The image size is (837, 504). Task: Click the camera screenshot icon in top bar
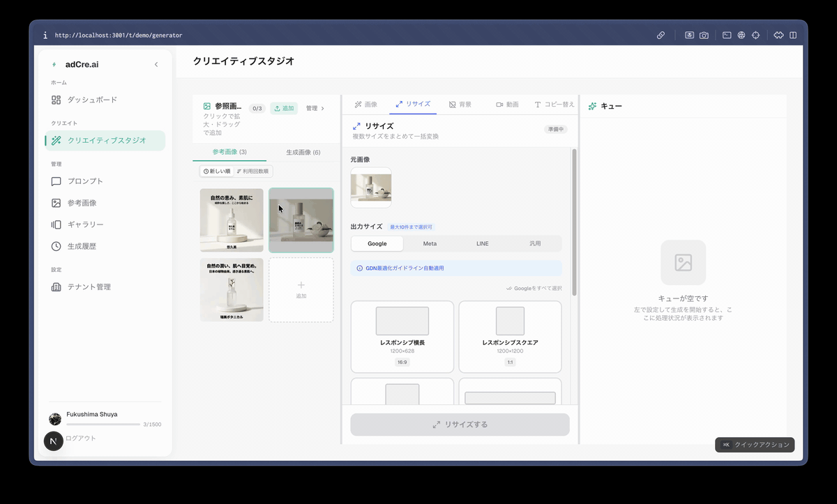[x=704, y=35]
